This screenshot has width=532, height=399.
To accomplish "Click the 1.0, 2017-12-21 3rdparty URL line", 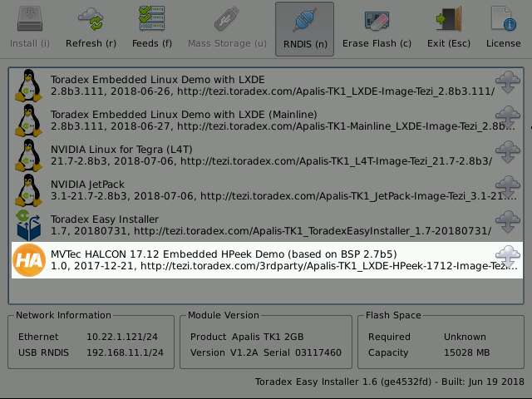I will point(284,266).
